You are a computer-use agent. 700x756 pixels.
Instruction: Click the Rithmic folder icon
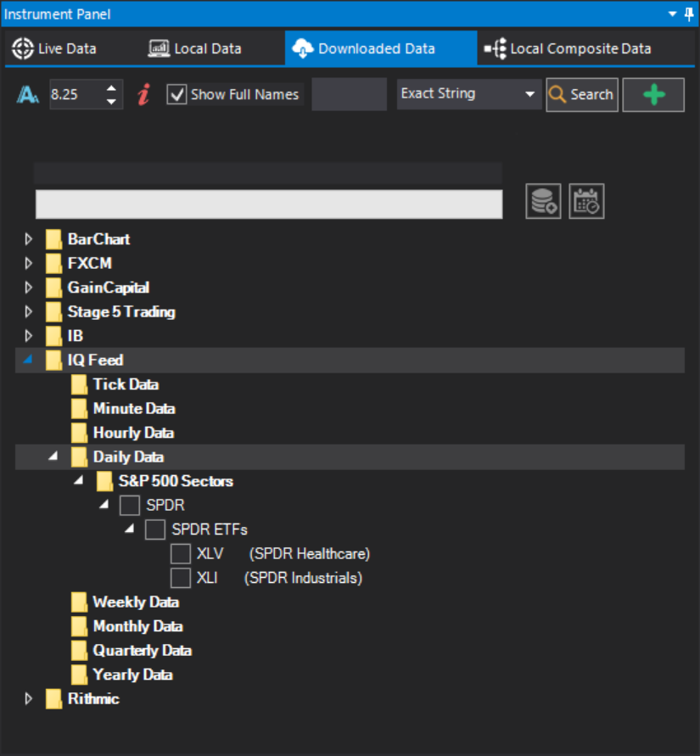pyautogui.click(x=54, y=698)
